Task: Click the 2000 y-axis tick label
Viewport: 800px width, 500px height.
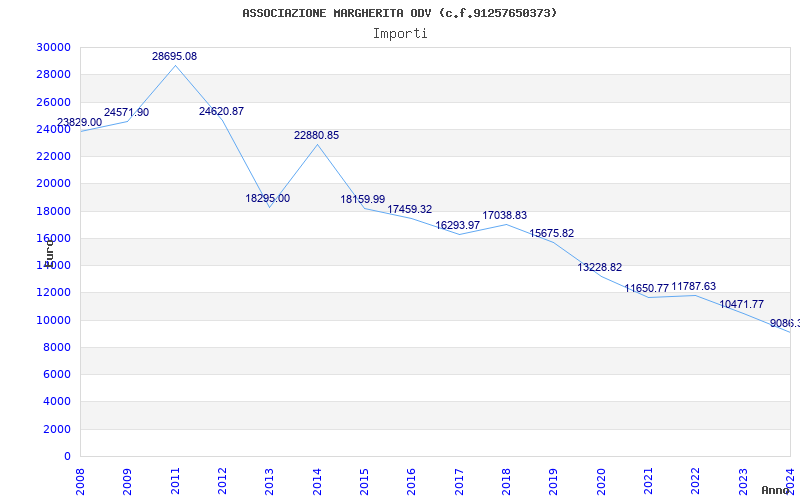Action: [57, 429]
